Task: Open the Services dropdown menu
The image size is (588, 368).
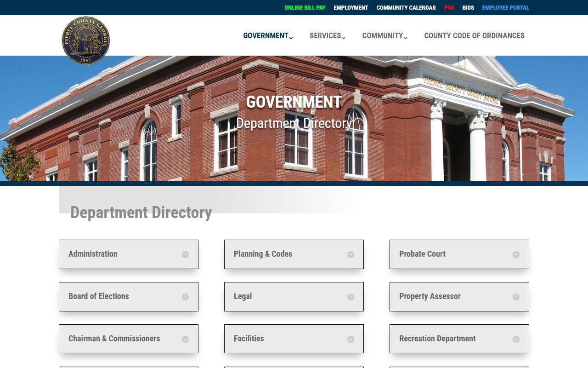Action: (x=328, y=35)
